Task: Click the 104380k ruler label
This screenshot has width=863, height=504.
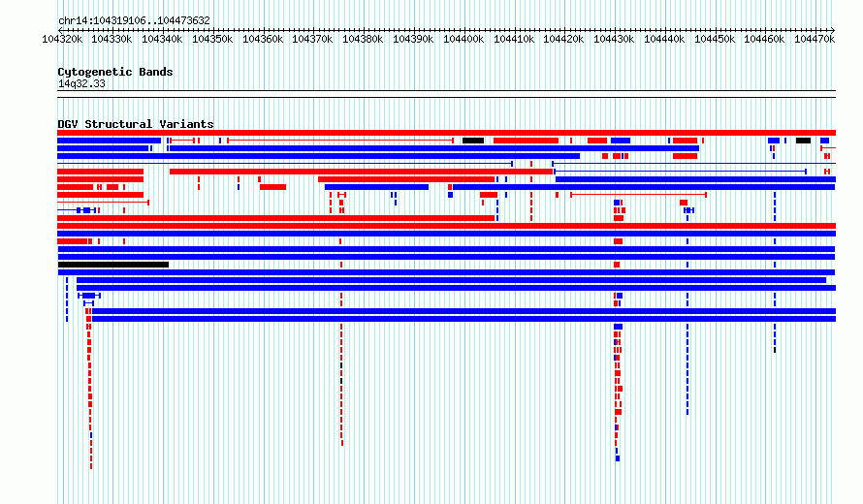Action: (363, 39)
